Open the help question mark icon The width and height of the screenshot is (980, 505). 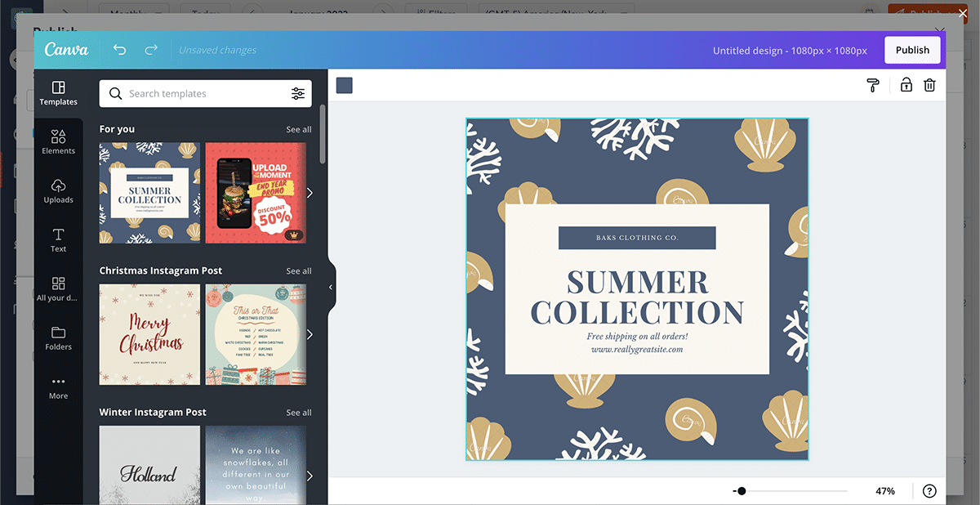929,491
